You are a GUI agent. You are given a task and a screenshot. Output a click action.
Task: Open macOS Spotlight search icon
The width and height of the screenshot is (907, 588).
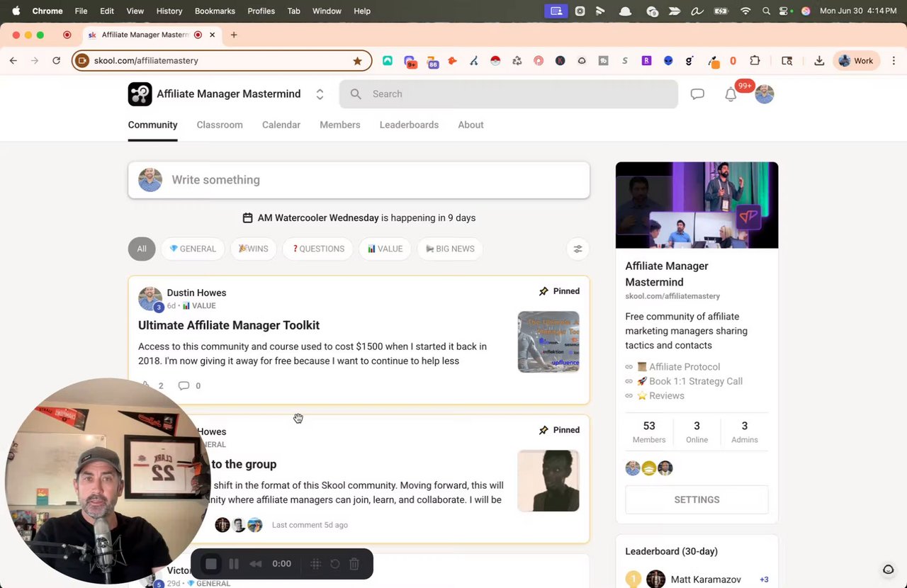tap(766, 11)
